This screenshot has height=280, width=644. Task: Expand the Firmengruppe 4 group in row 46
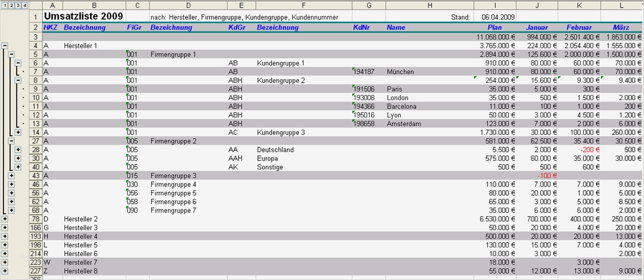pyautogui.click(x=11, y=184)
